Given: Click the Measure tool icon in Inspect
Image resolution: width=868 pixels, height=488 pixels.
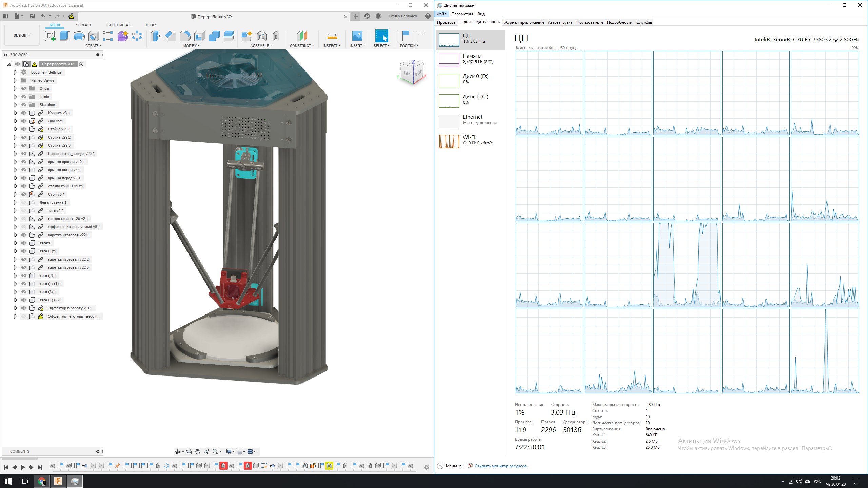Looking at the screenshot, I should (x=332, y=36).
